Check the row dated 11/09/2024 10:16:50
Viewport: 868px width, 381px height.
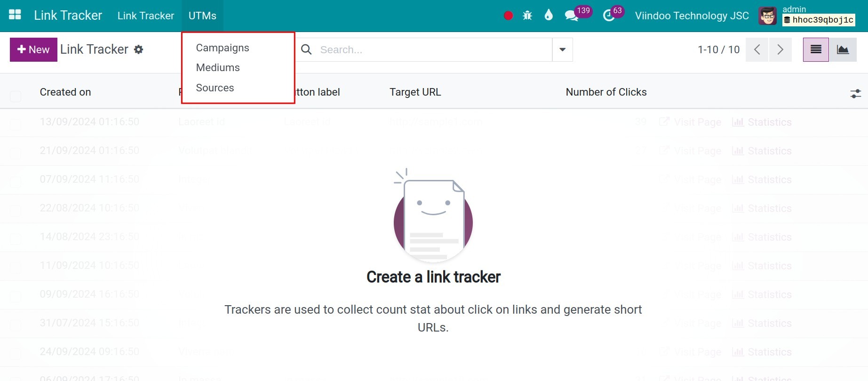(16, 268)
